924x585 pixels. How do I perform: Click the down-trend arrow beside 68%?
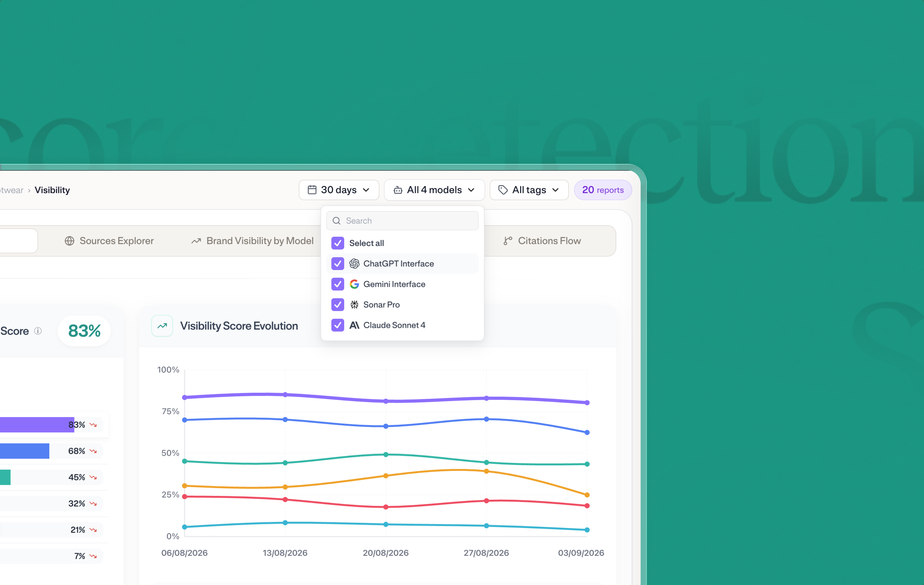(x=93, y=451)
